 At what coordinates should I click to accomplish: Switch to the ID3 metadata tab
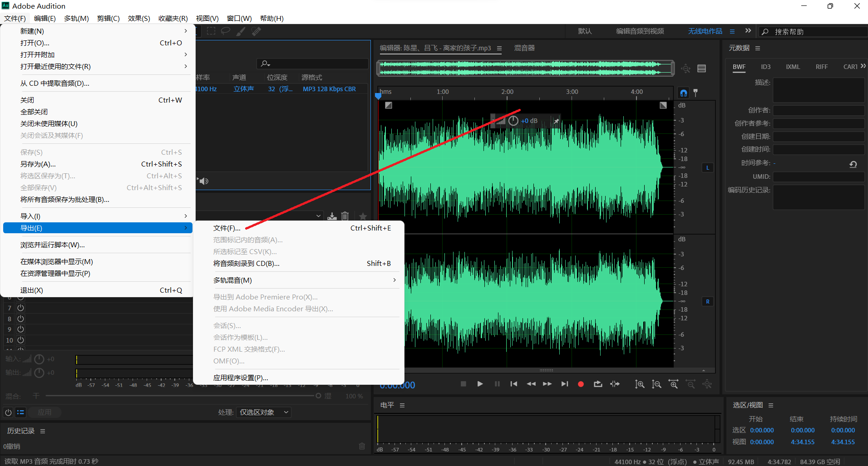tap(766, 67)
